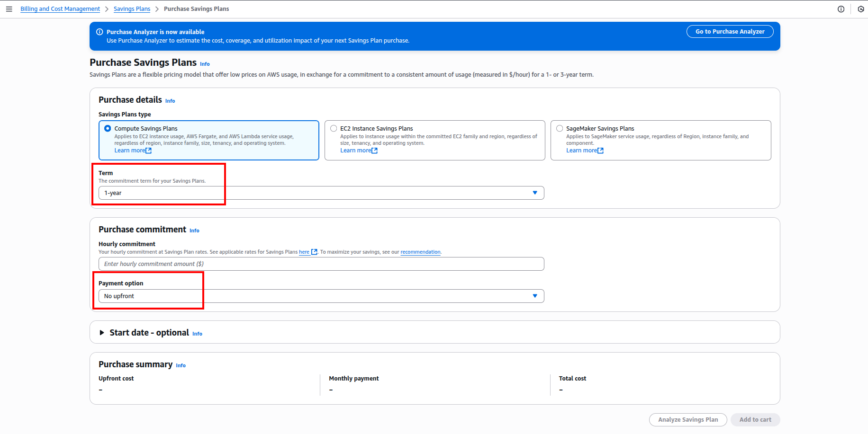Image resolution: width=868 pixels, height=434 pixels.
Task: Open the navigation sidebar menu
Action: [x=9, y=9]
